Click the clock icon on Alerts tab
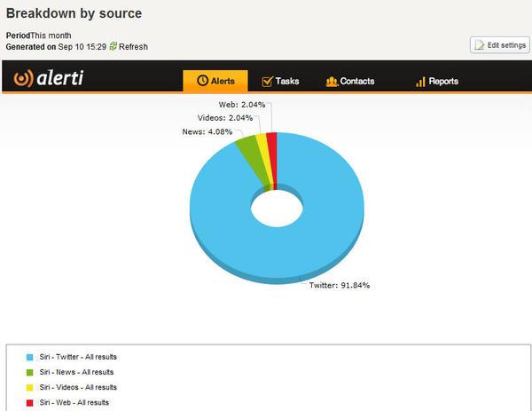 tap(202, 81)
